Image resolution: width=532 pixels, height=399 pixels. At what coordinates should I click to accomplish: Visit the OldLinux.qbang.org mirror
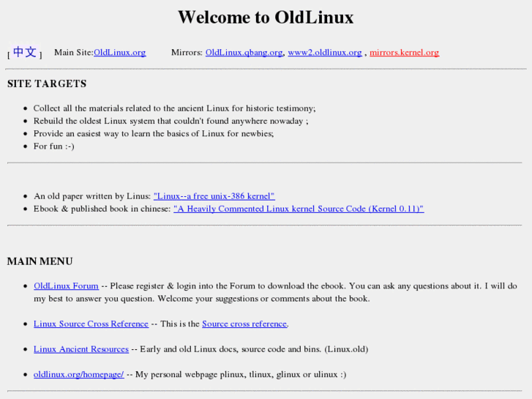coord(244,53)
